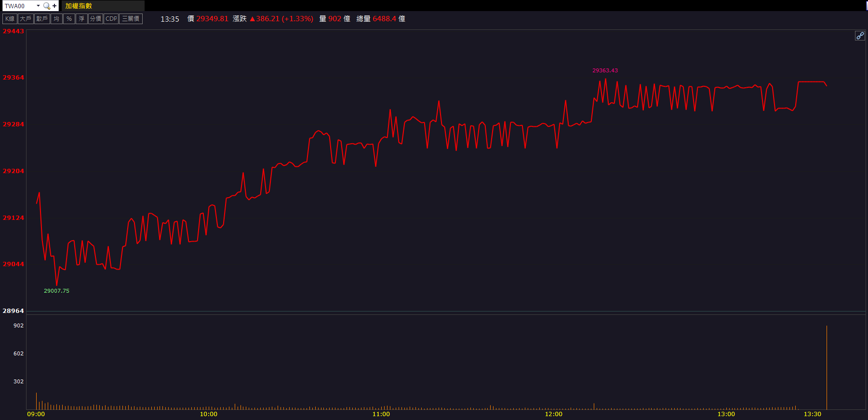
Task: Toggle the 散戶 indicator button
Action: 42,19
